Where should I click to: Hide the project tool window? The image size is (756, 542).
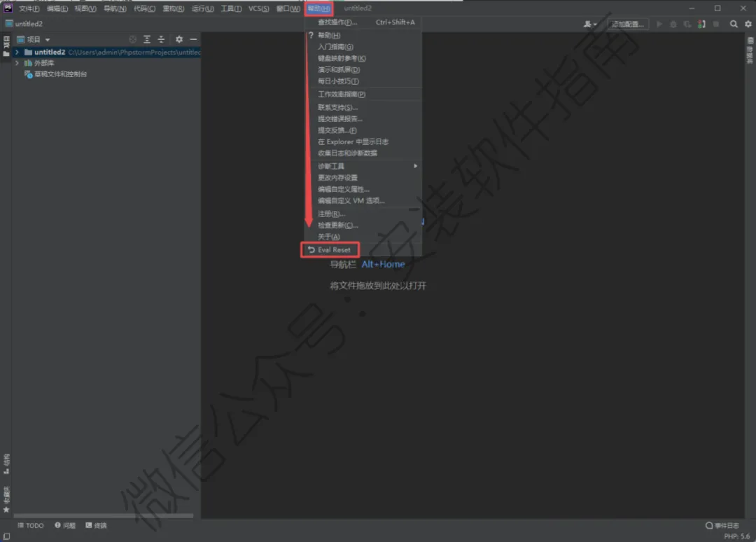click(193, 39)
